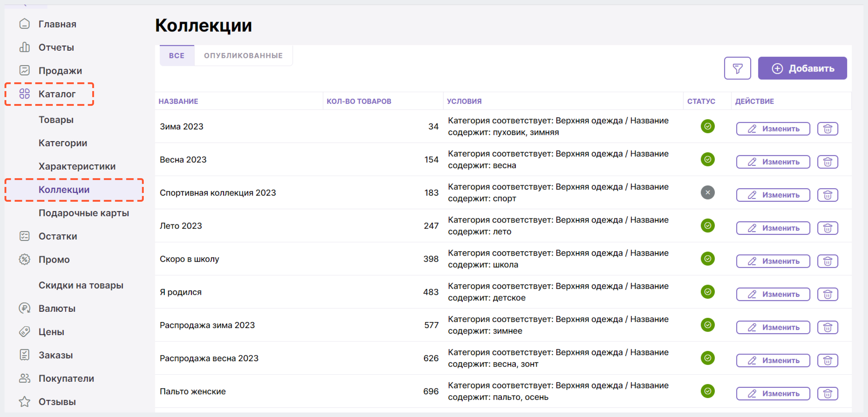
Task: Open Товары in the Каталог submenu
Action: point(56,120)
